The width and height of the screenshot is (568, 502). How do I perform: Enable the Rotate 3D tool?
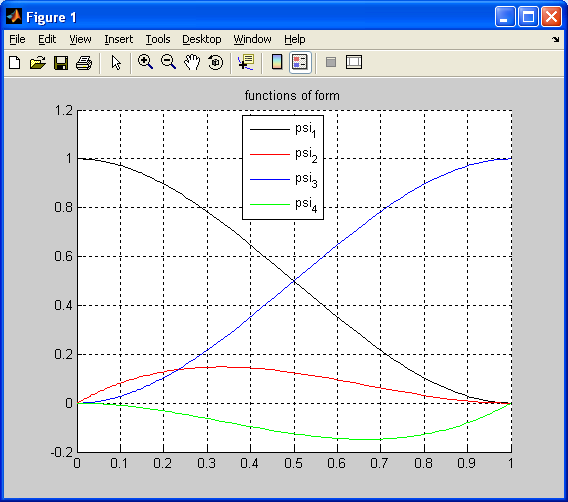tap(216, 62)
